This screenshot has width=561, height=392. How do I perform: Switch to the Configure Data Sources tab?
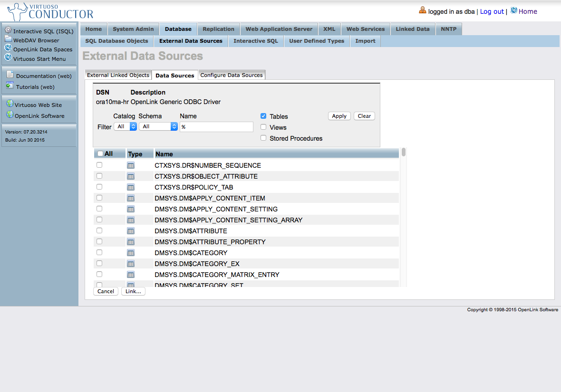pyautogui.click(x=232, y=75)
